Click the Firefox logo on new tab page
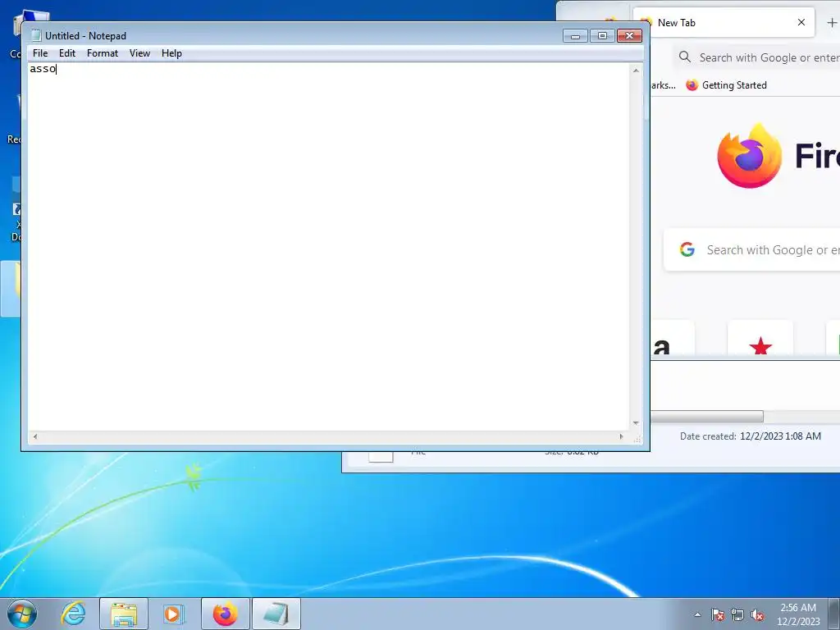The height and width of the screenshot is (630, 840). tap(750, 156)
